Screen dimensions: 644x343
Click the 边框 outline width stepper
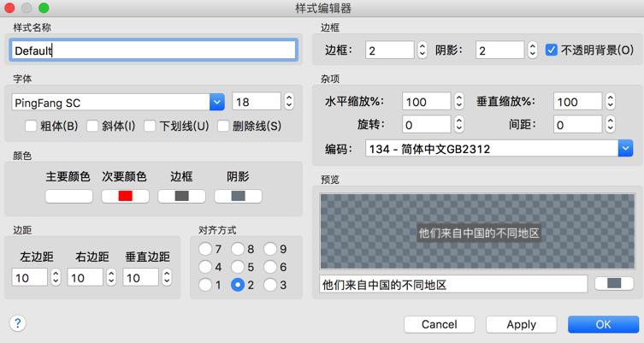point(422,50)
